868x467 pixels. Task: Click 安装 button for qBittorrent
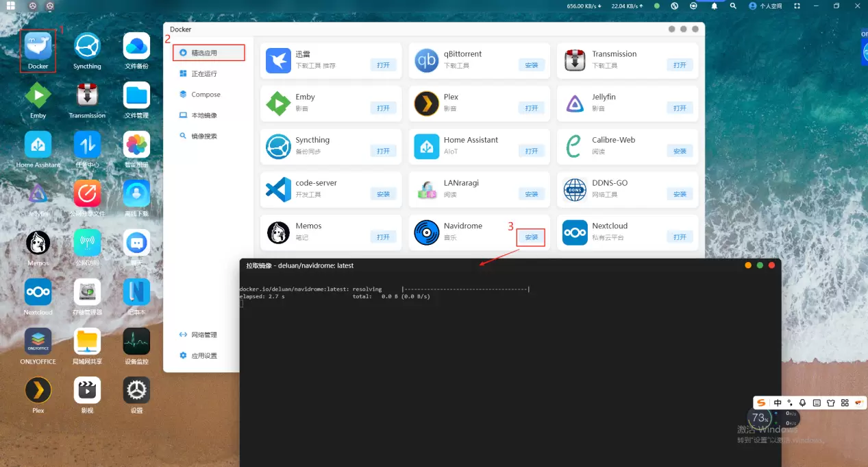(532, 65)
